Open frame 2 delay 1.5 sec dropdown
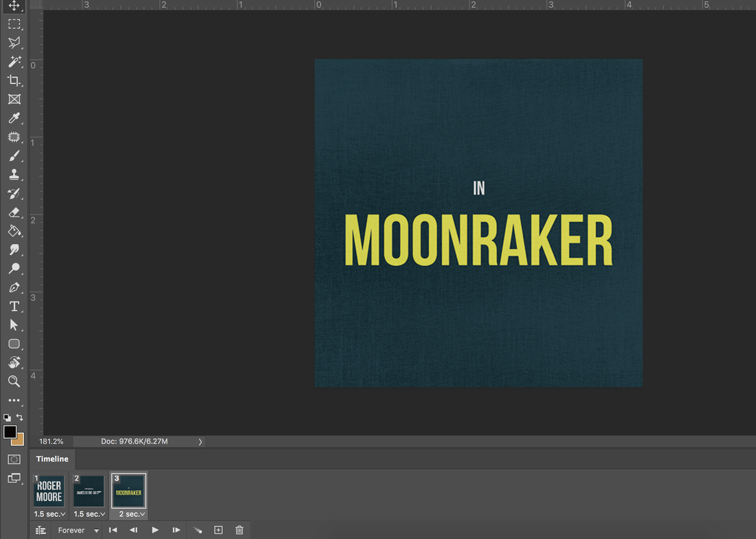The image size is (756, 539). (89, 514)
